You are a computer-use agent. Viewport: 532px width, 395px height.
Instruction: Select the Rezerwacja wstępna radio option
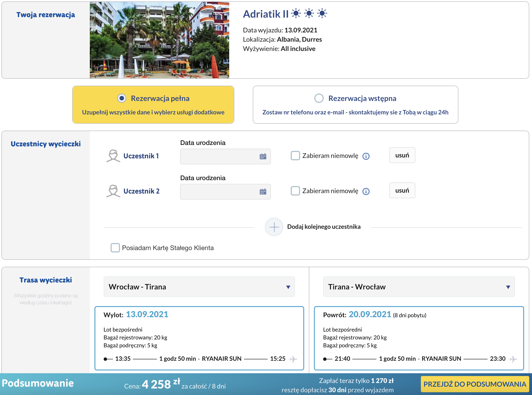(x=319, y=98)
